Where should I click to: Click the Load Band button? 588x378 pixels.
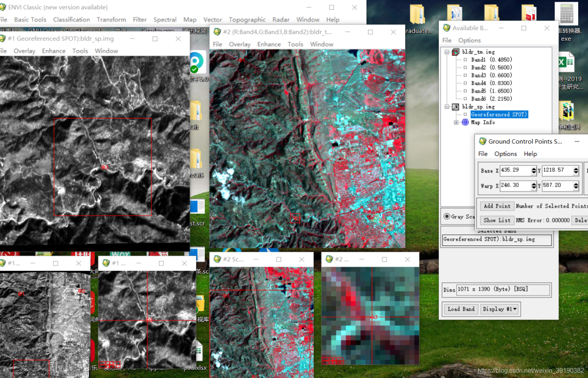(461, 309)
